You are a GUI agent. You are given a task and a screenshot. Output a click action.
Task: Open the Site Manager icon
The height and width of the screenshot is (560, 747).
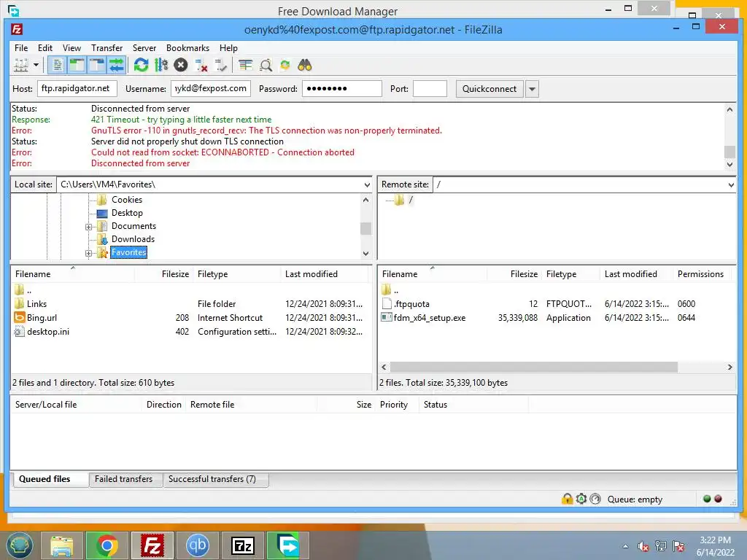21,65
